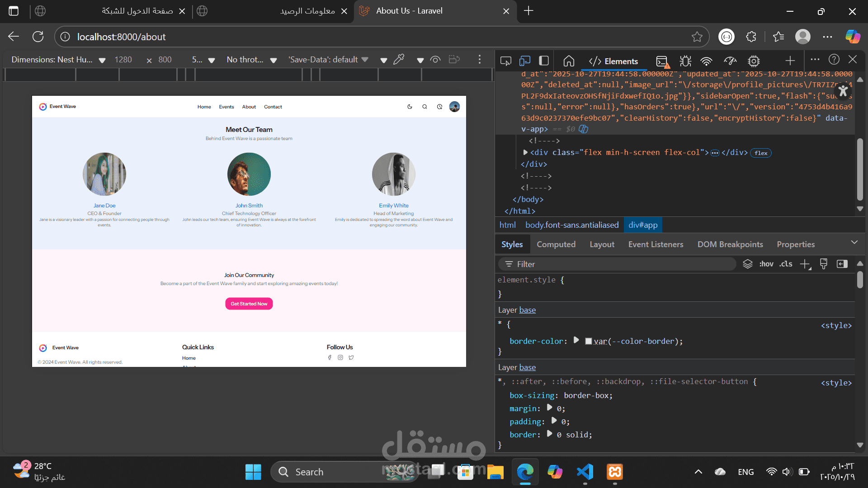
Task: Click the border-color white color swatch
Action: [x=589, y=342]
